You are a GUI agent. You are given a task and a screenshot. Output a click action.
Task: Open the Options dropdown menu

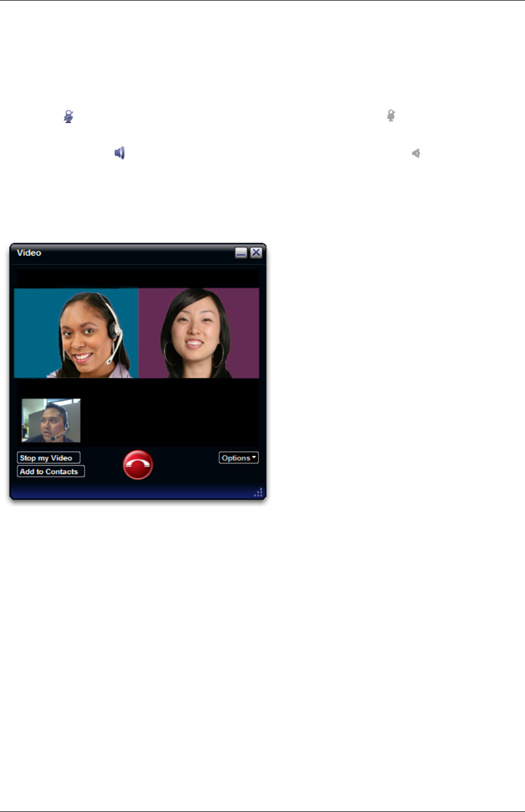coord(239,458)
